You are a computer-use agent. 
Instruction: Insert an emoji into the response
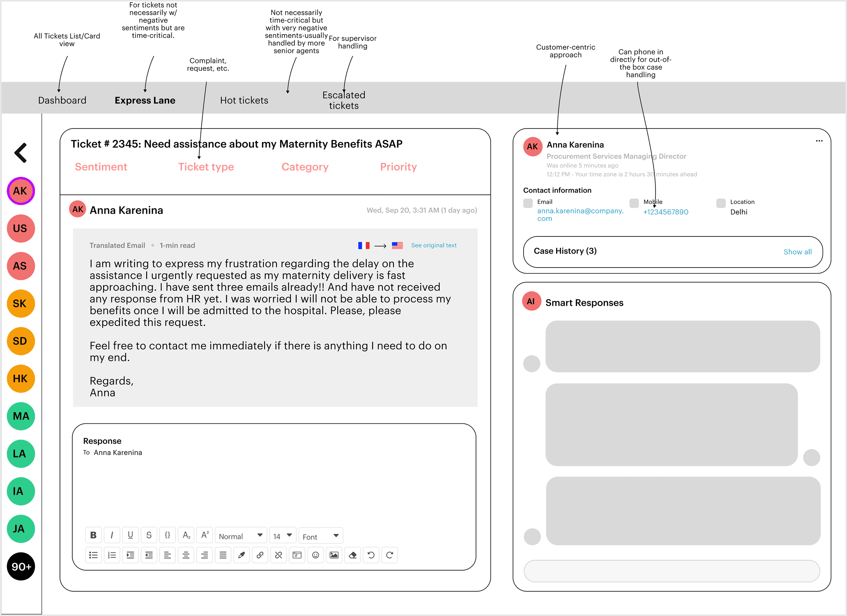tap(316, 555)
